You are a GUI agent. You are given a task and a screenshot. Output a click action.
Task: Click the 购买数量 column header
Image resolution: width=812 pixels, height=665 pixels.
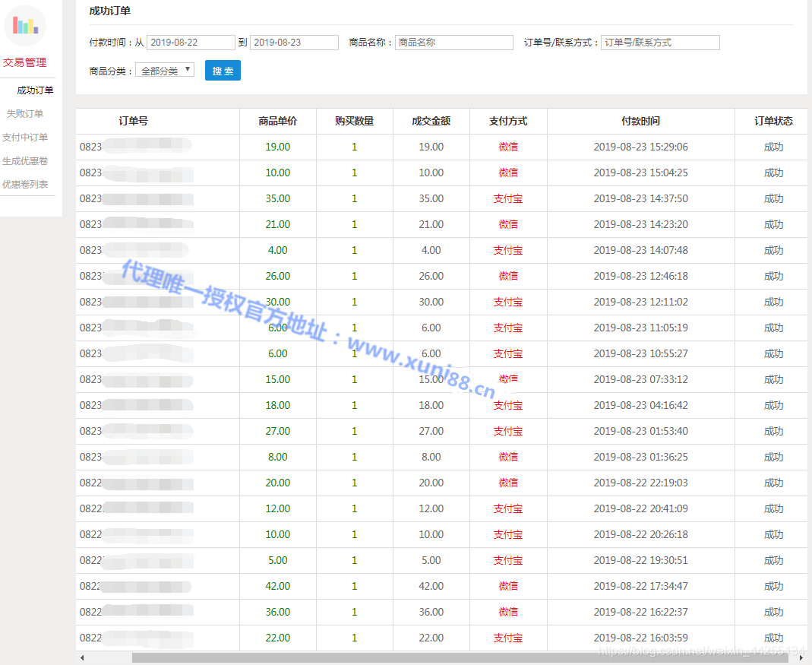[x=354, y=121]
